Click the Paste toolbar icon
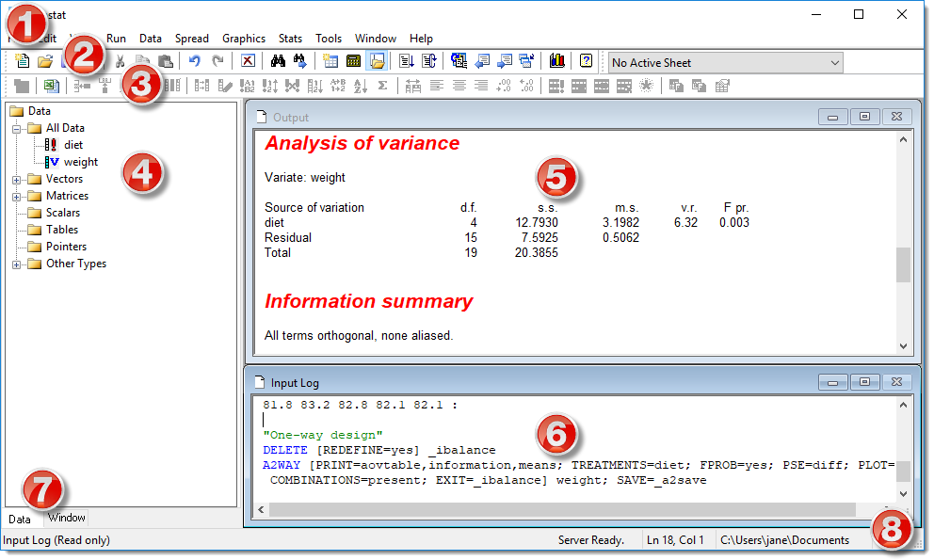 pos(165,60)
